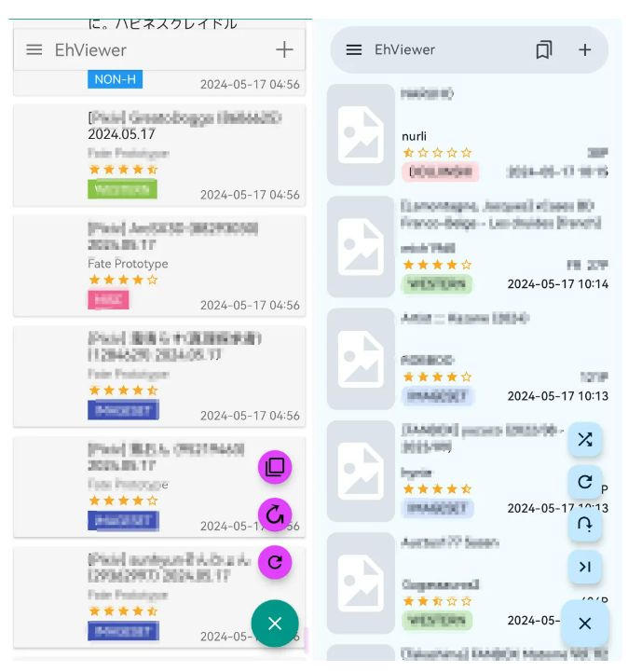Tap plus icon in left EhViewer toolbar
Viewport: 628px width, 672px height.
pyautogui.click(x=284, y=49)
